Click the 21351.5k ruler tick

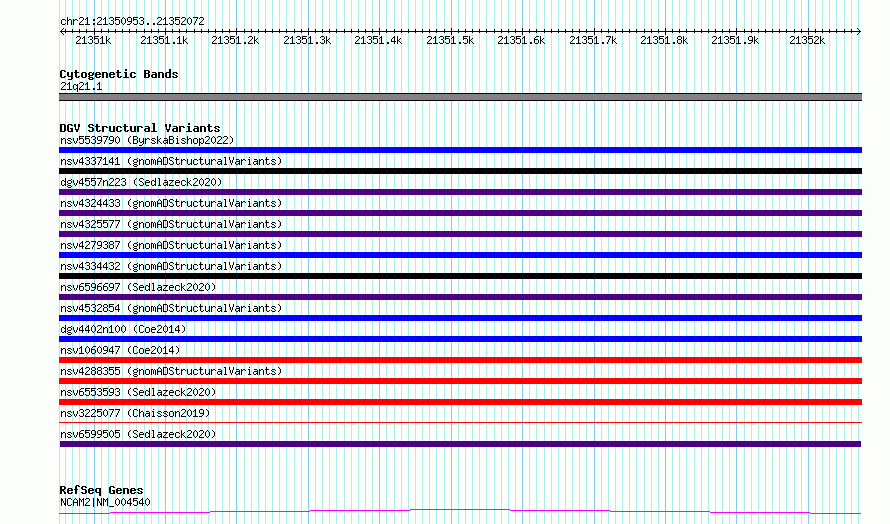pos(450,40)
